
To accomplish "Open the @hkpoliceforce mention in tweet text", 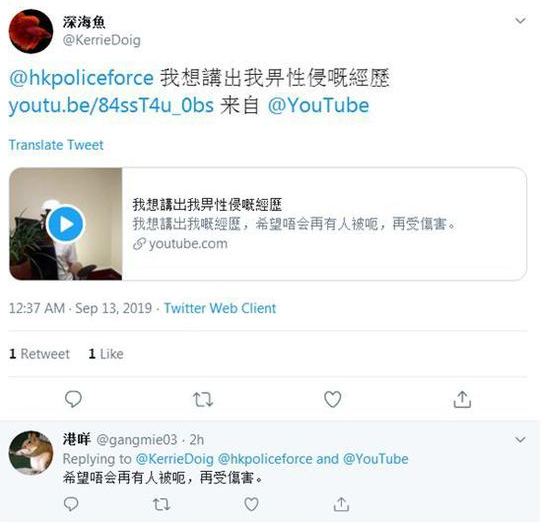I will tap(81, 78).
